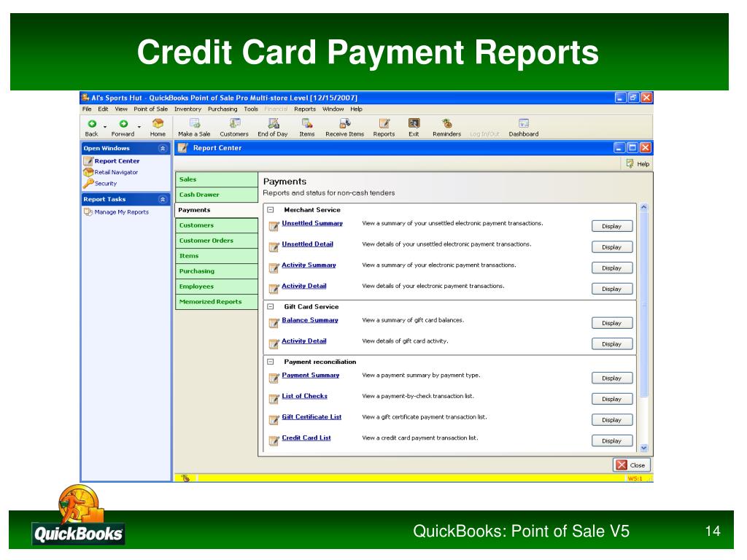The width and height of the screenshot is (747, 560).
Task: Collapse the Open Windows panel
Action: 163,148
